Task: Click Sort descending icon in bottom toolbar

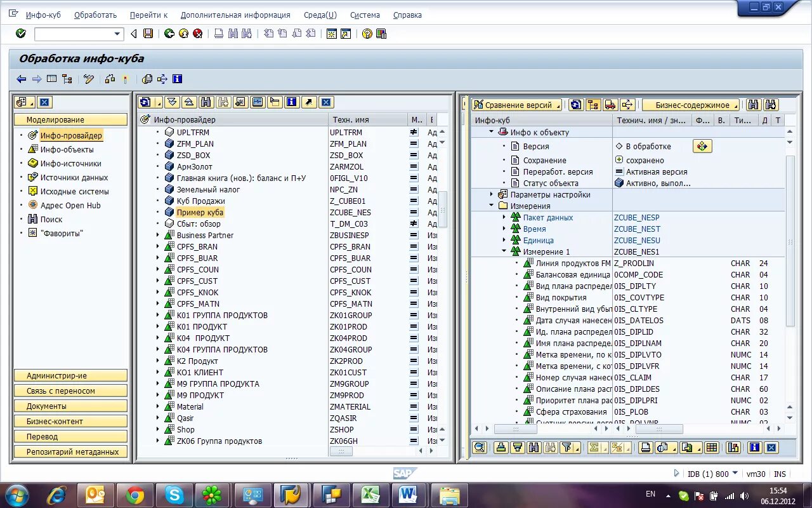Action: click(x=517, y=448)
